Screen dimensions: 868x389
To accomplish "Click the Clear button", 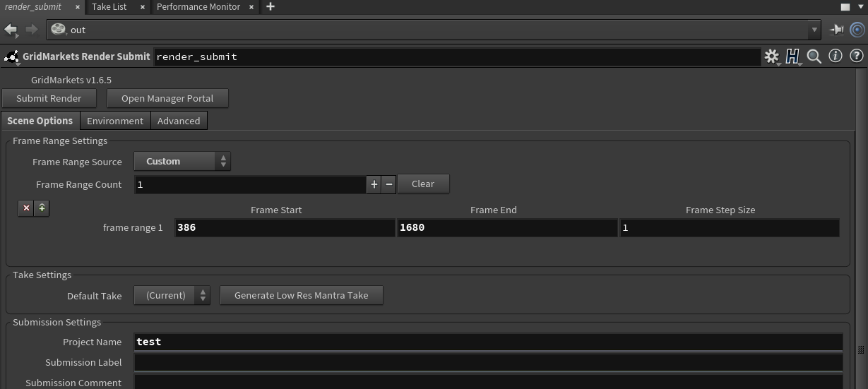I will click(x=423, y=184).
